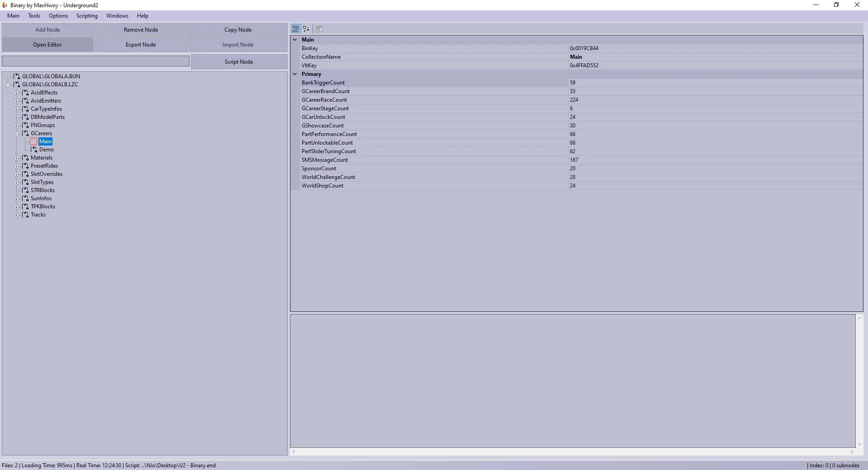Click the node icon beside GLOBALB.LZC
868x470 pixels.
tap(17, 85)
